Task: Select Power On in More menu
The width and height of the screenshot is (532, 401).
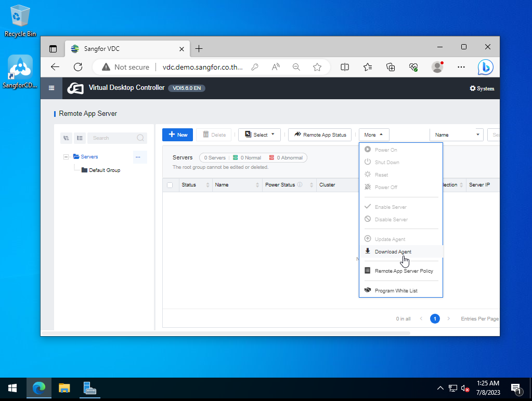Action: coord(401,150)
